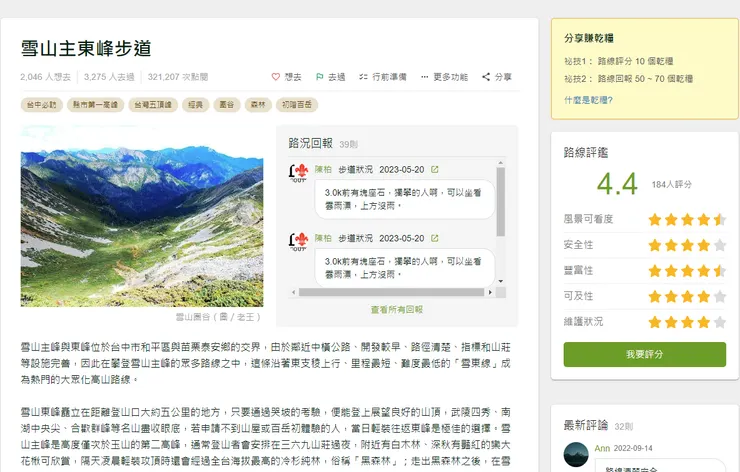Mark trail as visited with flag icon

coord(320,77)
